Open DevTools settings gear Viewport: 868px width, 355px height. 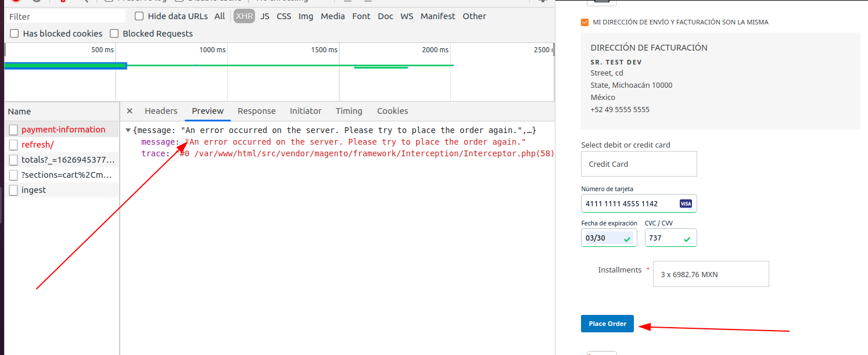pos(541,2)
